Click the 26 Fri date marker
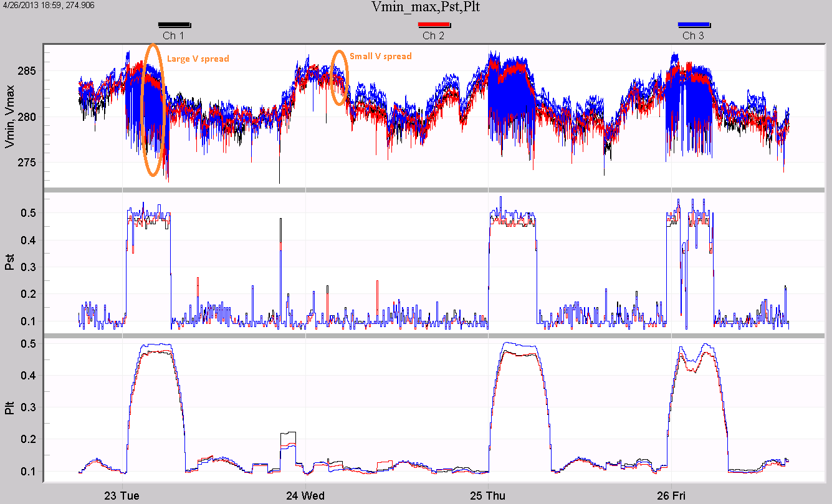832x504 pixels. (x=671, y=496)
